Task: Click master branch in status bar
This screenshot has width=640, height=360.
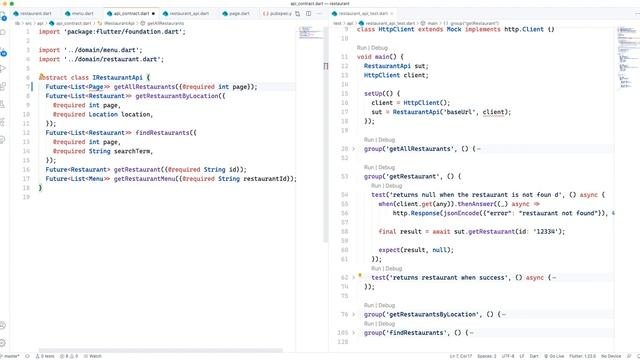Action: pos(10,356)
